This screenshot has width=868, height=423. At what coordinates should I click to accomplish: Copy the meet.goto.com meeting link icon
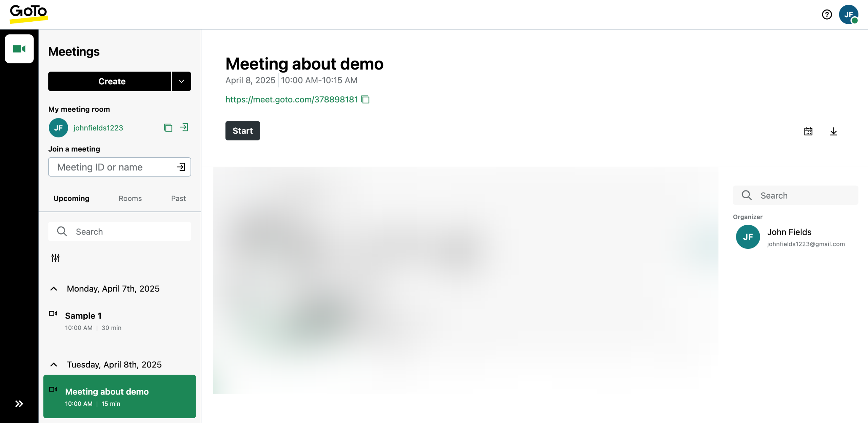(x=366, y=99)
